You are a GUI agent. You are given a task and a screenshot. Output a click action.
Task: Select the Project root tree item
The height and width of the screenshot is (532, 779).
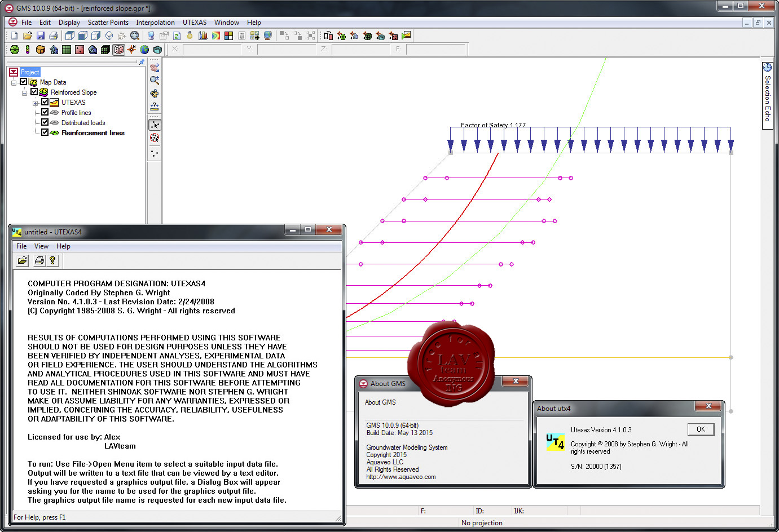point(30,72)
